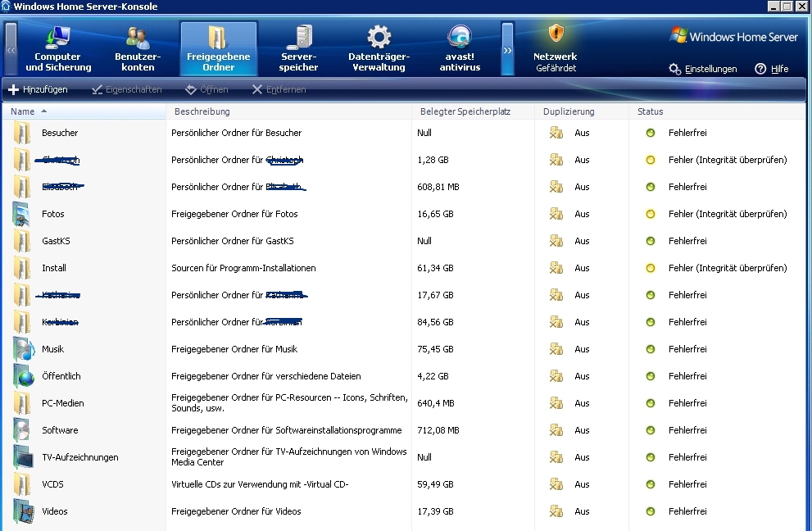The image size is (812, 531).
Task: Open the Serverspeicher tab
Action: pyautogui.click(x=298, y=48)
